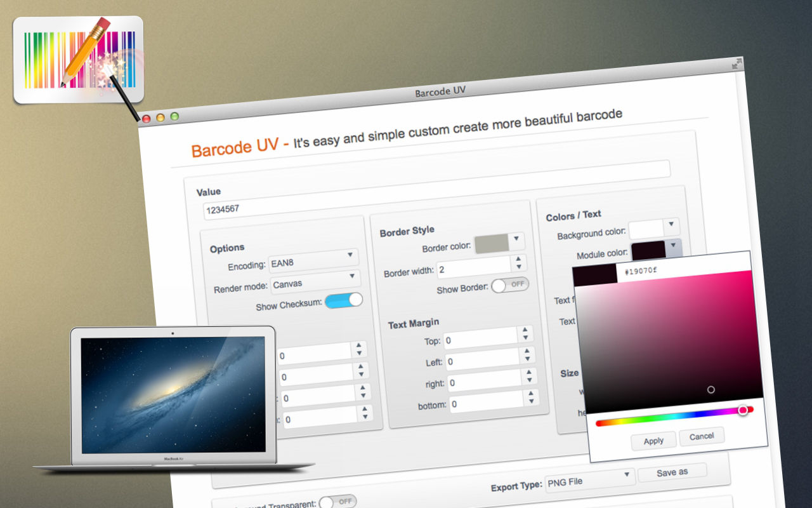Increase Border width with up arrow

(x=518, y=259)
